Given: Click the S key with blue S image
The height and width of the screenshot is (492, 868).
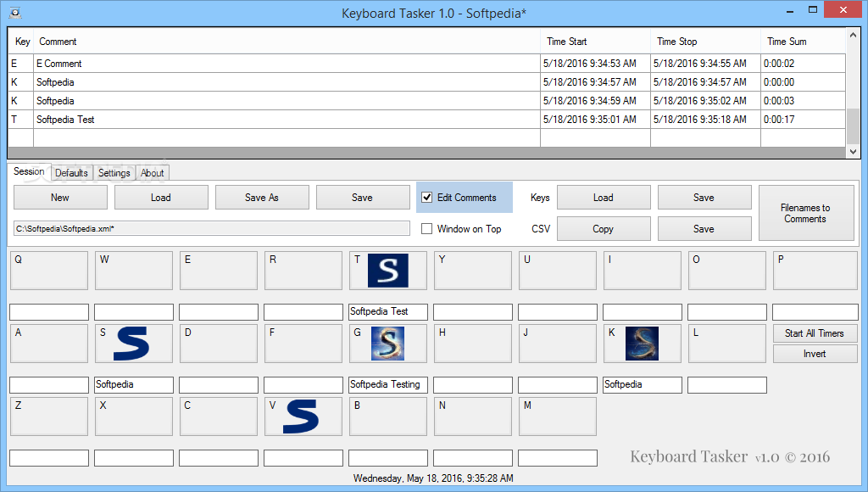Looking at the screenshot, I should point(134,344).
